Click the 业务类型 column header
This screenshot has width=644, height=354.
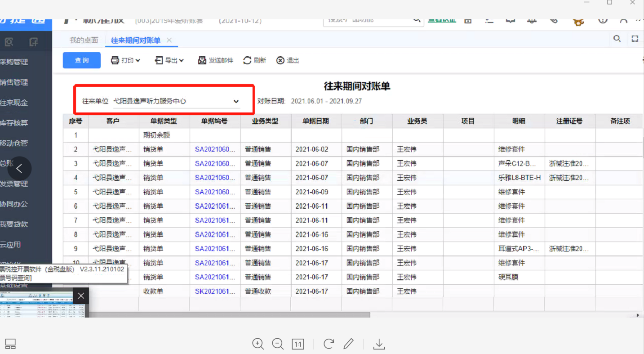(265, 121)
